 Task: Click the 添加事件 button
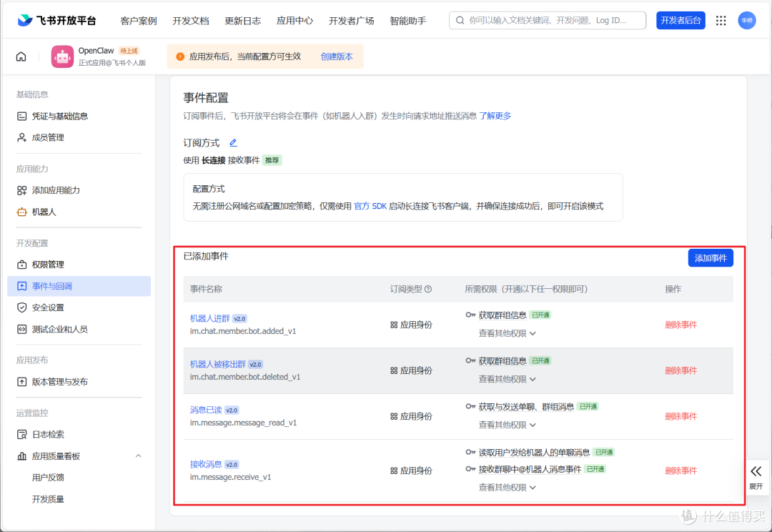coord(711,258)
